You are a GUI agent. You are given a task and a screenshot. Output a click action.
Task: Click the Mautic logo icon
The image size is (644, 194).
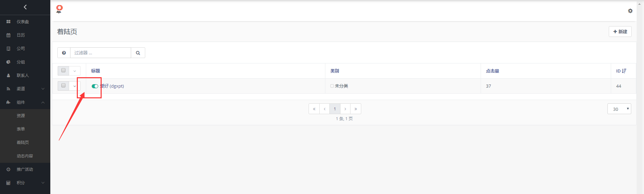point(59,9)
